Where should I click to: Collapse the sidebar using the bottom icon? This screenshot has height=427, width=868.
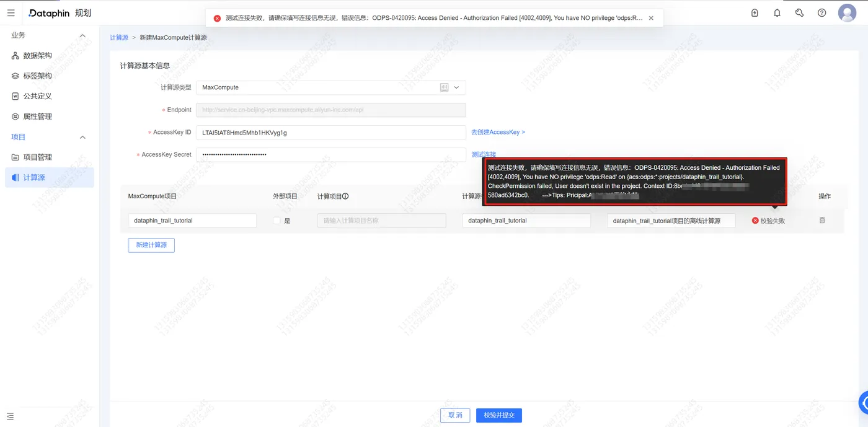click(x=11, y=416)
